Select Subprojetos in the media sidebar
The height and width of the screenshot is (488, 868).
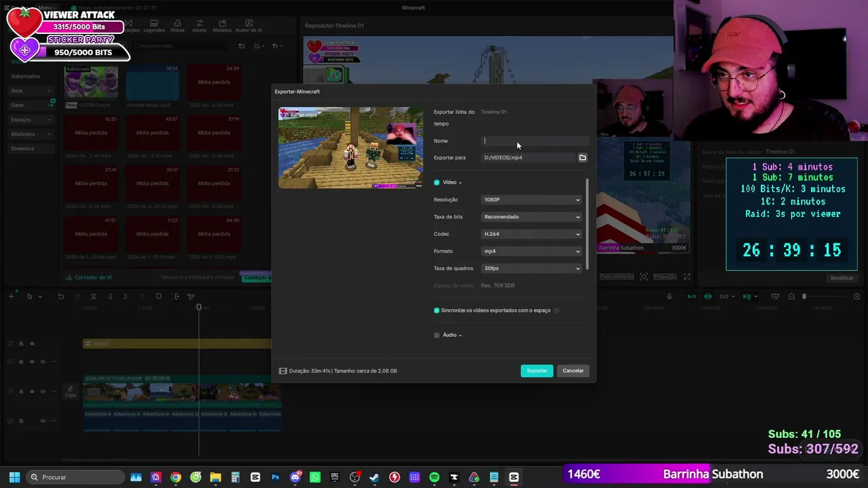[x=26, y=77]
